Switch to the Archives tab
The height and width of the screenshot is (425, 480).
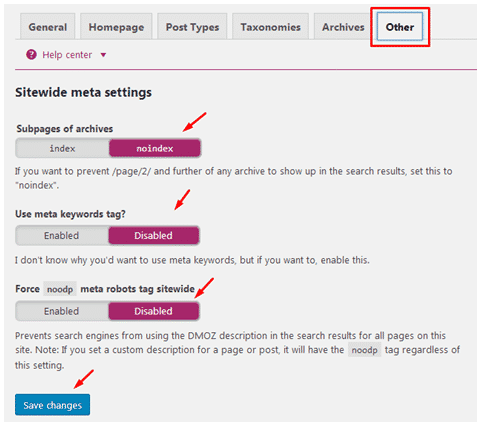point(343,27)
